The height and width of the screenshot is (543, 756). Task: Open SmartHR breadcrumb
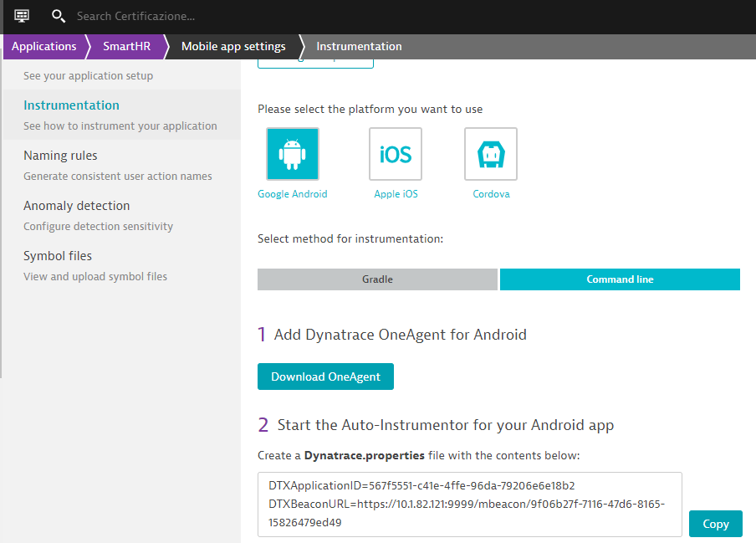(x=126, y=47)
